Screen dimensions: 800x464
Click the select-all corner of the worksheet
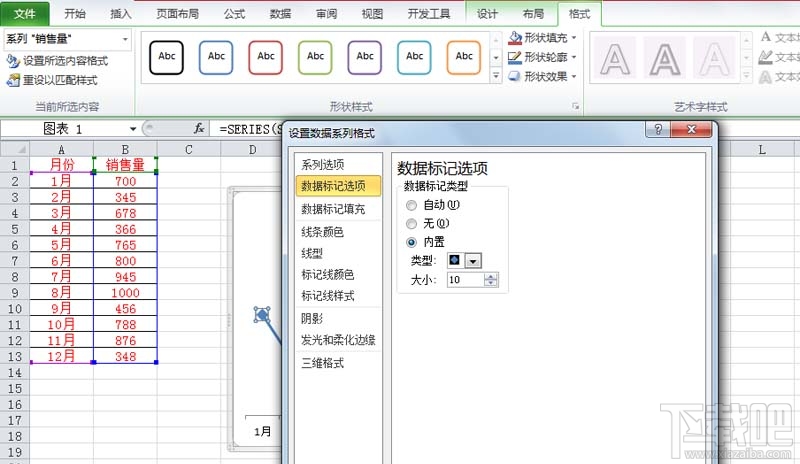click(x=15, y=149)
